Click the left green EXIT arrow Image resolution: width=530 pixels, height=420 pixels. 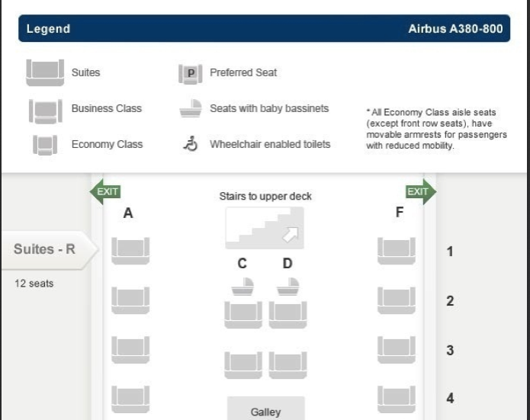pyautogui.click(x=105, y=191)
